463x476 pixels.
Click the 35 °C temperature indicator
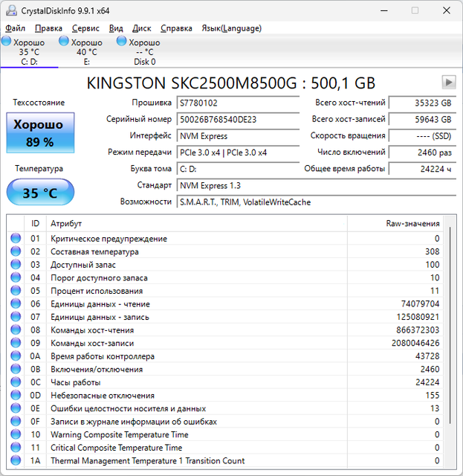(40, 192)
